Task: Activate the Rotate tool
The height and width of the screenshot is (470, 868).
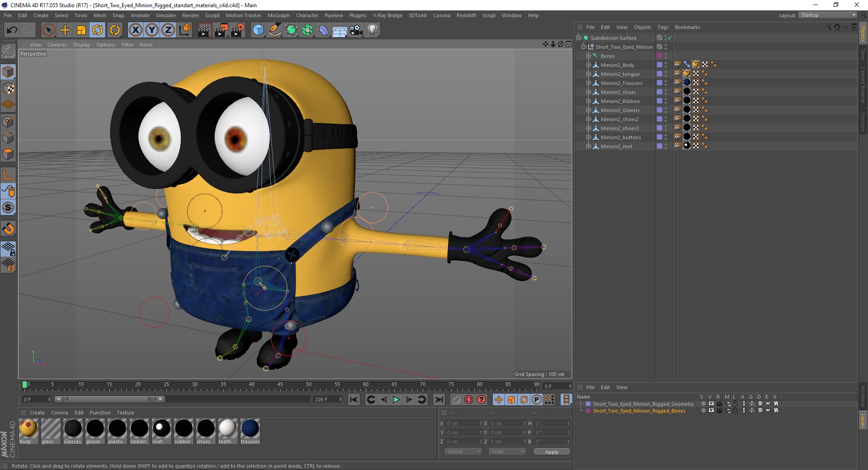Action: point(98,30)
